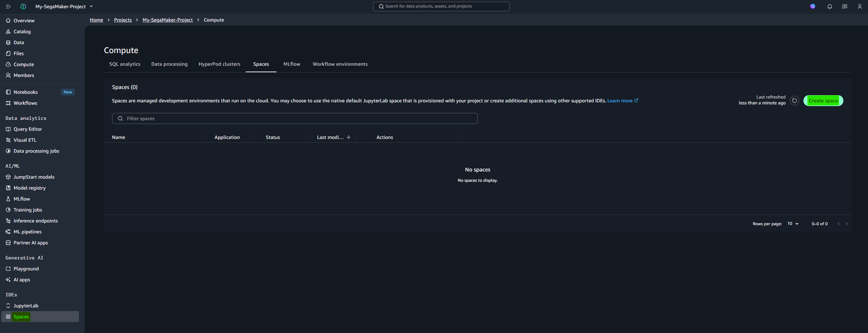The width and height of the screenshot is (868, 333).
Task: Go to the previous page arrow
Action: tap(839, 224)
